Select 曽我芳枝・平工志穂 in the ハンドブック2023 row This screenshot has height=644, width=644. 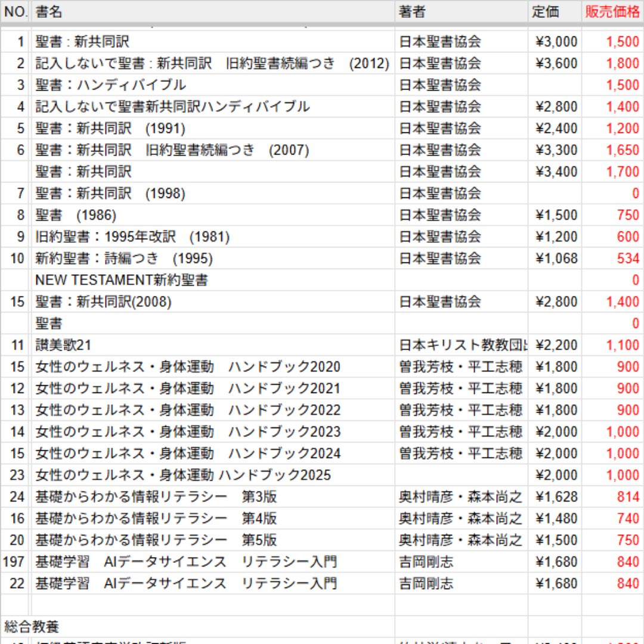[x=461, y=432]
